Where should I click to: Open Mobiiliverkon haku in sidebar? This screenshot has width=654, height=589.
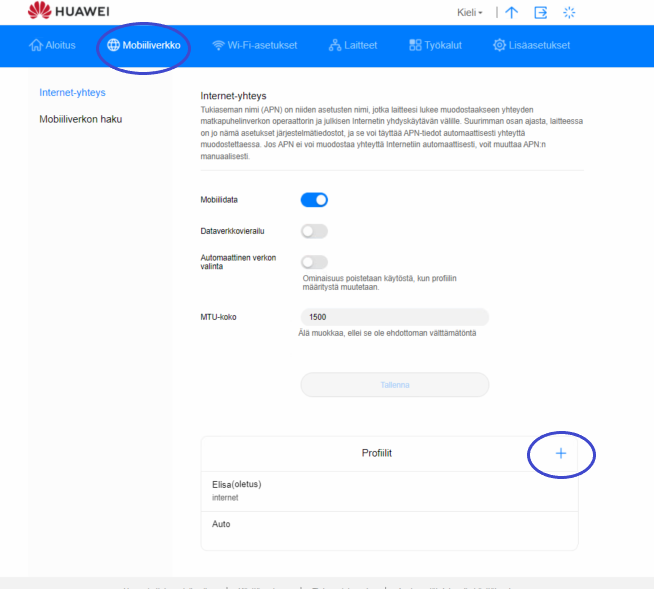click(x=80, y=119)
